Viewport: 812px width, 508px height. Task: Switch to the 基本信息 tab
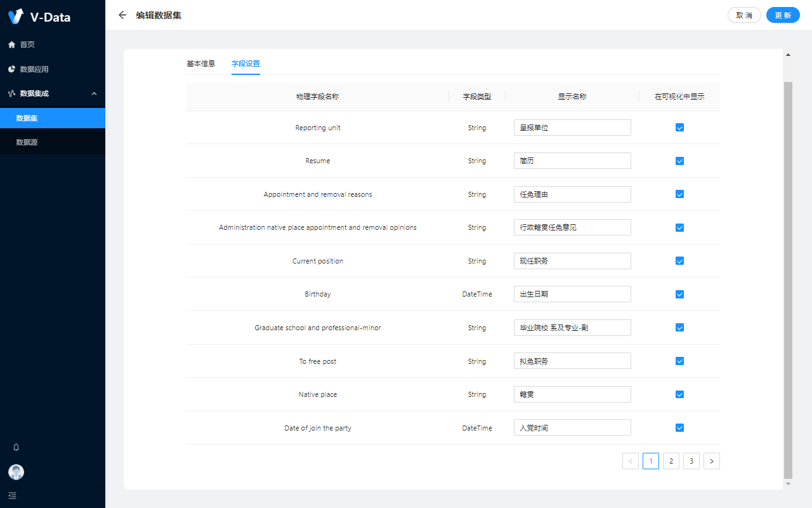(x=200, y=63)
